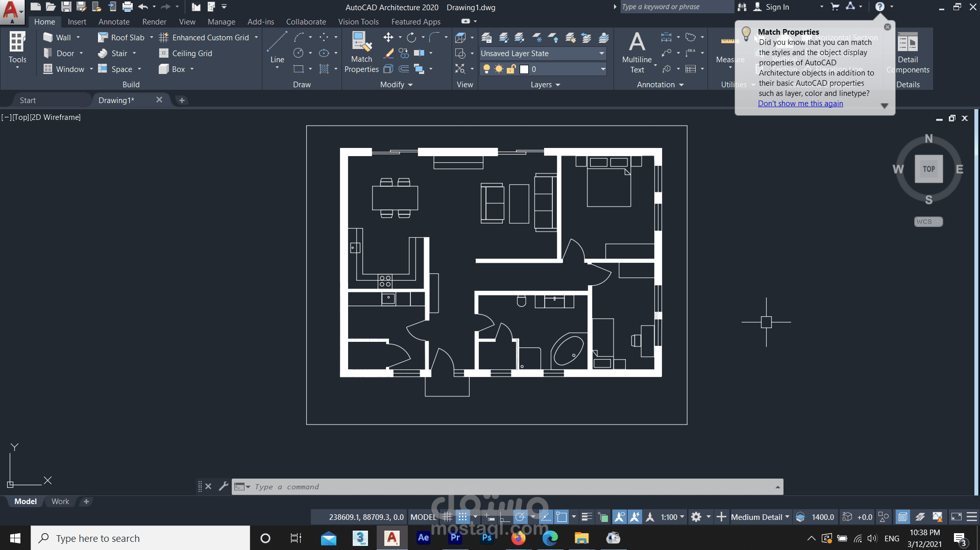
Task: Toggle object snap in status bar
Action: point(561,517)
